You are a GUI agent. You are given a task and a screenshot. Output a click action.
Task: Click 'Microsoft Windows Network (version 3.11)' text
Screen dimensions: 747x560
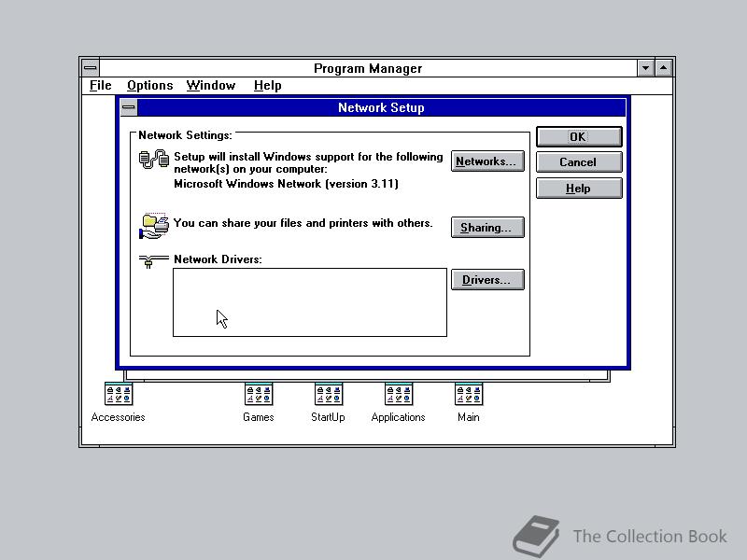286,184
